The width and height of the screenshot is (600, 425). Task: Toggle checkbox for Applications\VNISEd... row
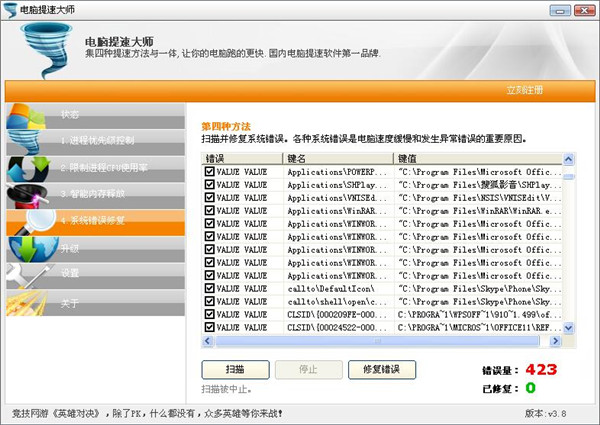pyautogui.click(x=209, y=197)
